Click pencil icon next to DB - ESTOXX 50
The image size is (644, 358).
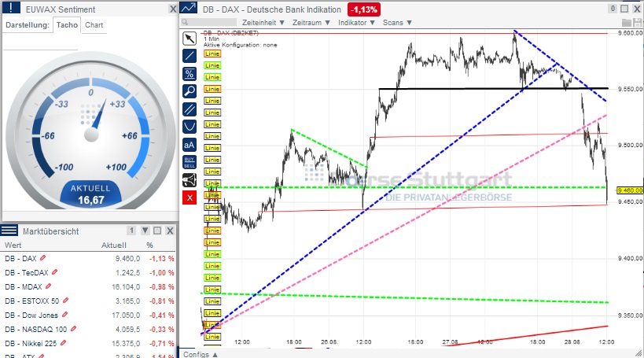click(65, 300)
